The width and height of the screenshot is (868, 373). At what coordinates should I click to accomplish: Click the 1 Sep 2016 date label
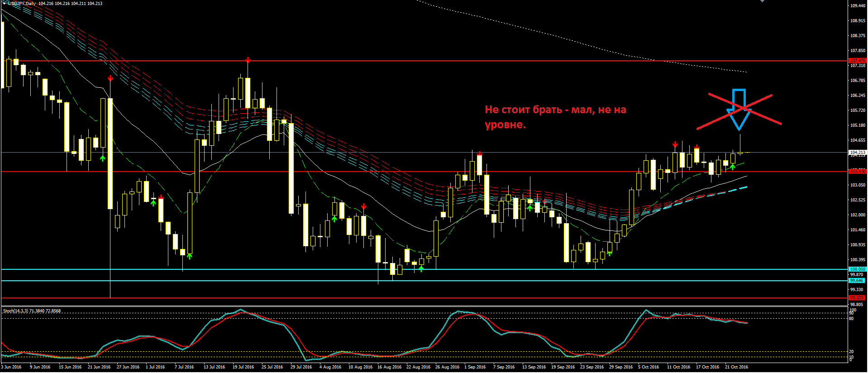[x=475, y=367]
